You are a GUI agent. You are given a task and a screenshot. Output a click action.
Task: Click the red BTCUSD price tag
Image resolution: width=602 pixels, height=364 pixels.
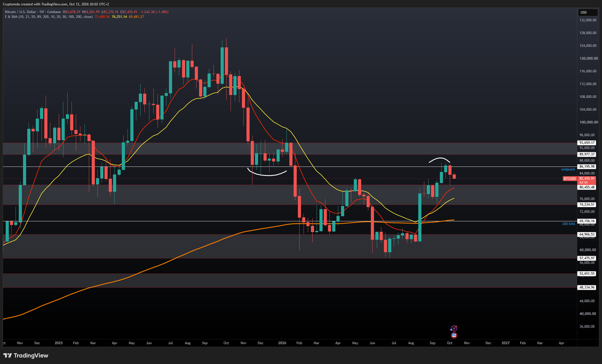[569, 178]
